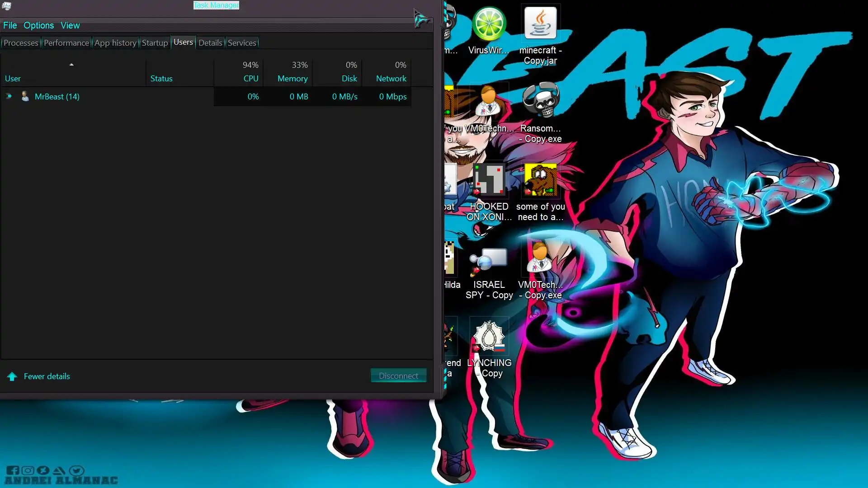This screenshot has width=868, height=488.
Task: Click the Task Manager title bar icon
Action: 6,5
